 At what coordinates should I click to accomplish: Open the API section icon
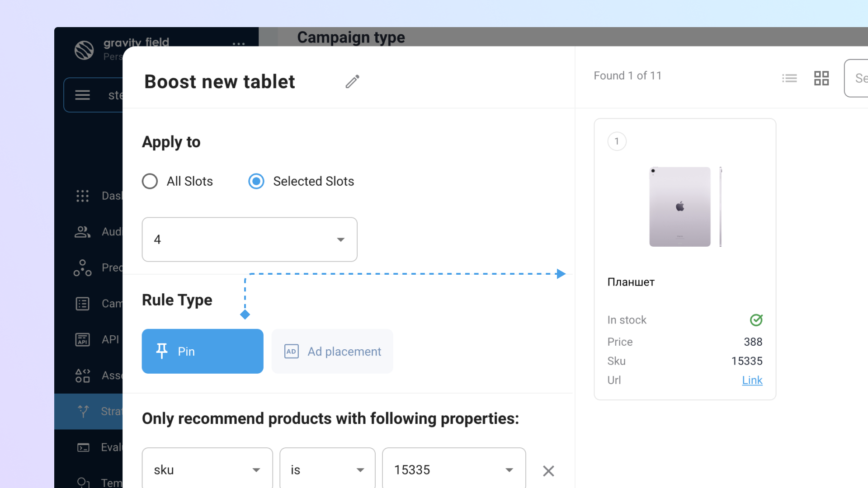82,339
